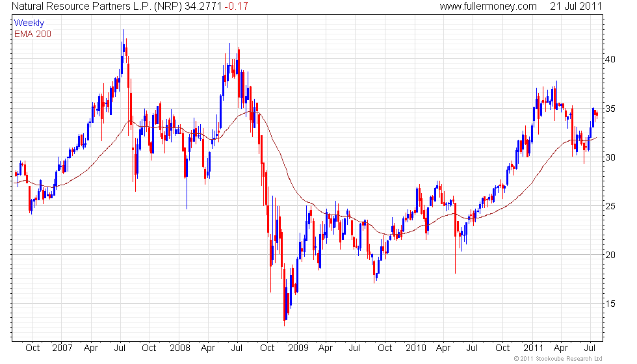Click the 40 price axis label
637x364 pixels.
point(610,59)
